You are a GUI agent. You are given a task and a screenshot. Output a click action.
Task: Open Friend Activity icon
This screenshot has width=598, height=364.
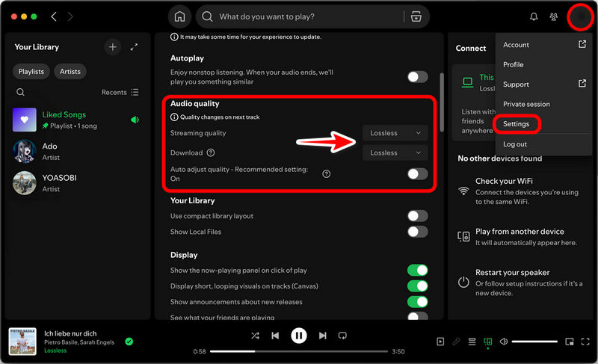(553, 16)
